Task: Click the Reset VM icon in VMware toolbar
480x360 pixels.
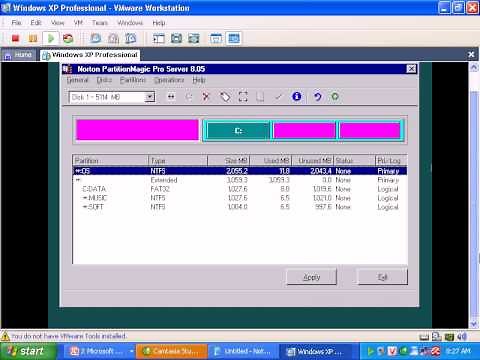Action: tap(68, 38)
